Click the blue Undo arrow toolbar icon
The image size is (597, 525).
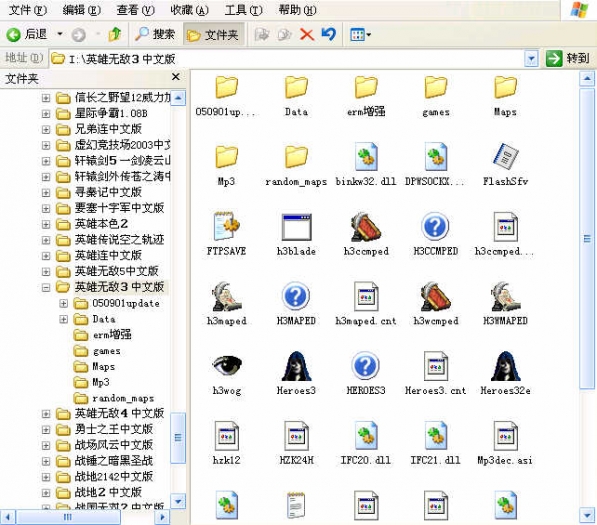pos(329,34)
